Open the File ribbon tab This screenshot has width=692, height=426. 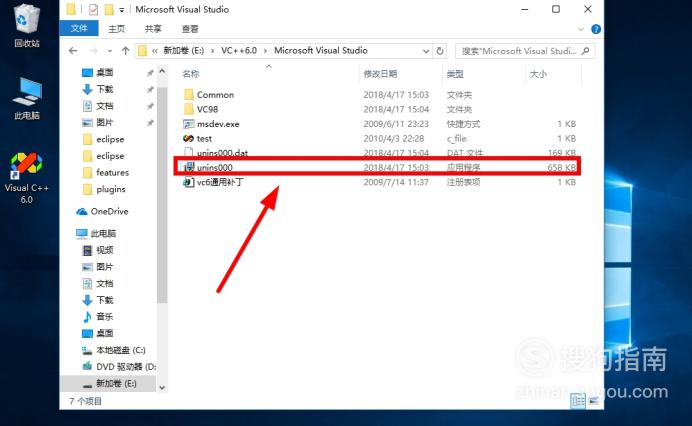79,29
